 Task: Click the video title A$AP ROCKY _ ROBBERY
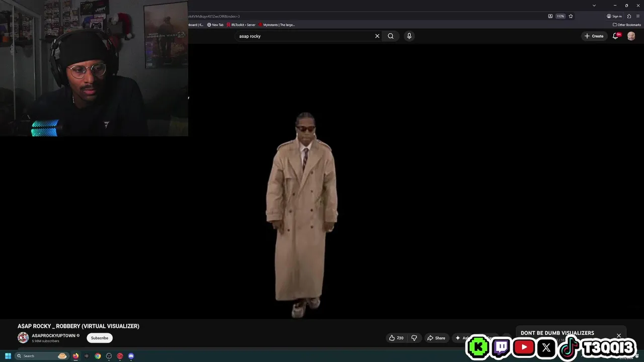point(78,326)
